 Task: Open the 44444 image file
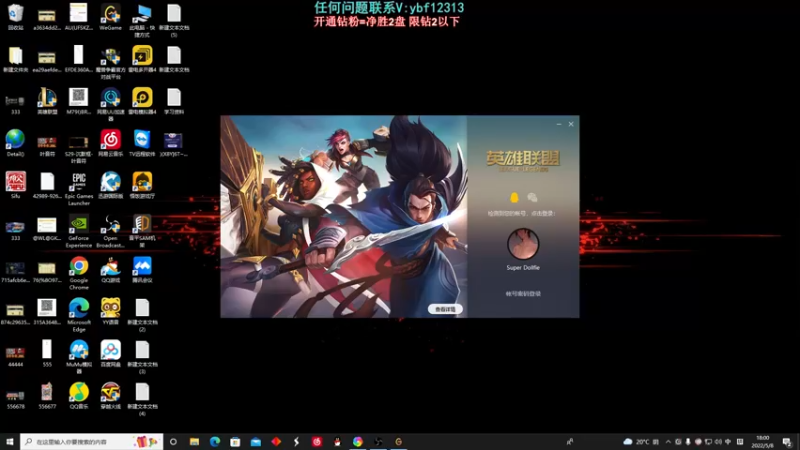point(15,356)
